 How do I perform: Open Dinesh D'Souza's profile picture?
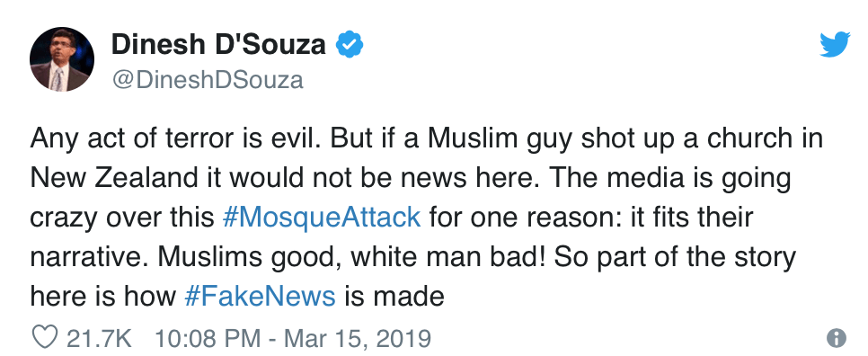click(x=61, y=59)
